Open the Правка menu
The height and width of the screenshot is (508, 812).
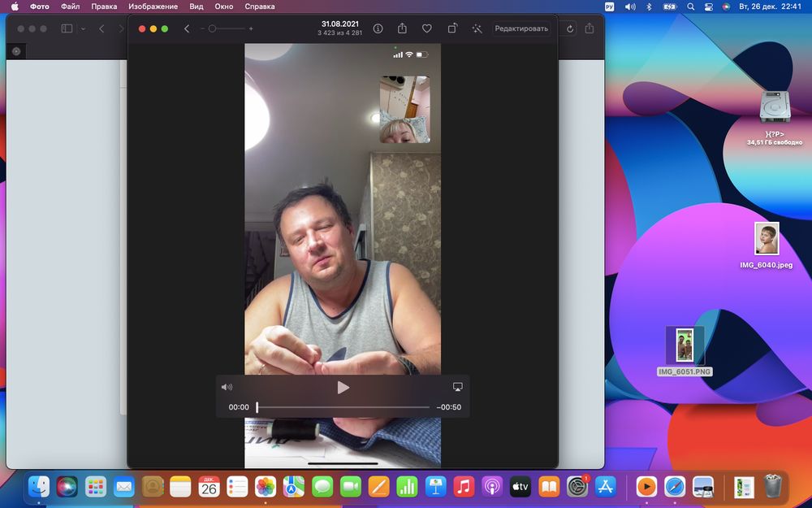tap(104, 7)
